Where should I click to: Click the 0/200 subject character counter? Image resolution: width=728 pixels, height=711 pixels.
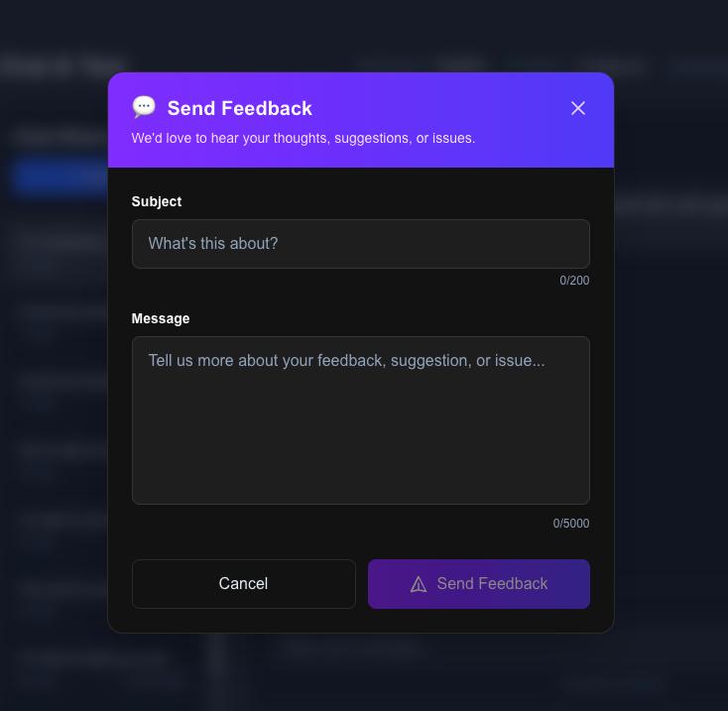coord(574,281)
